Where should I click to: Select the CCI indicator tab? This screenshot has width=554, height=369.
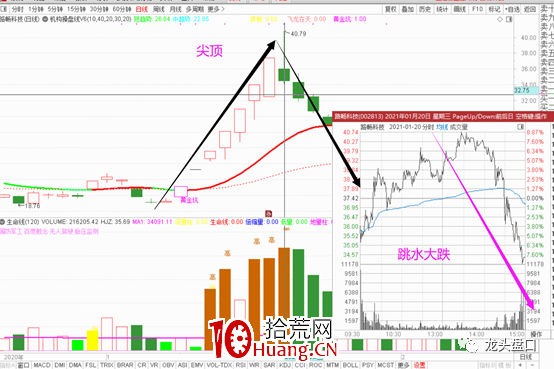(x=300, y=365)
